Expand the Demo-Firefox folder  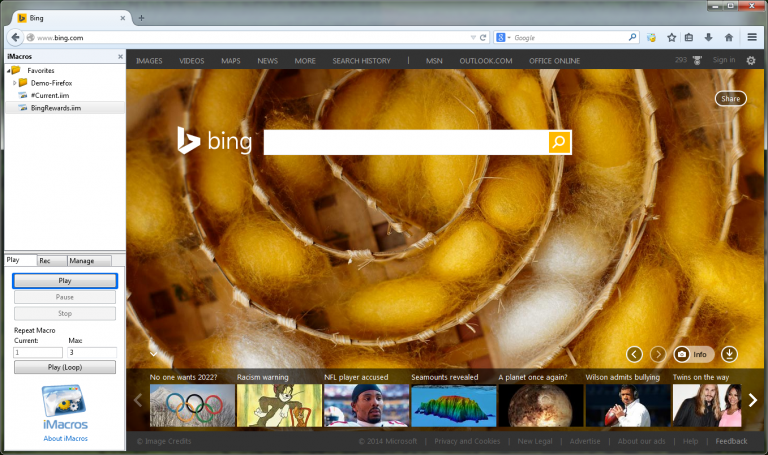[14, 83]
